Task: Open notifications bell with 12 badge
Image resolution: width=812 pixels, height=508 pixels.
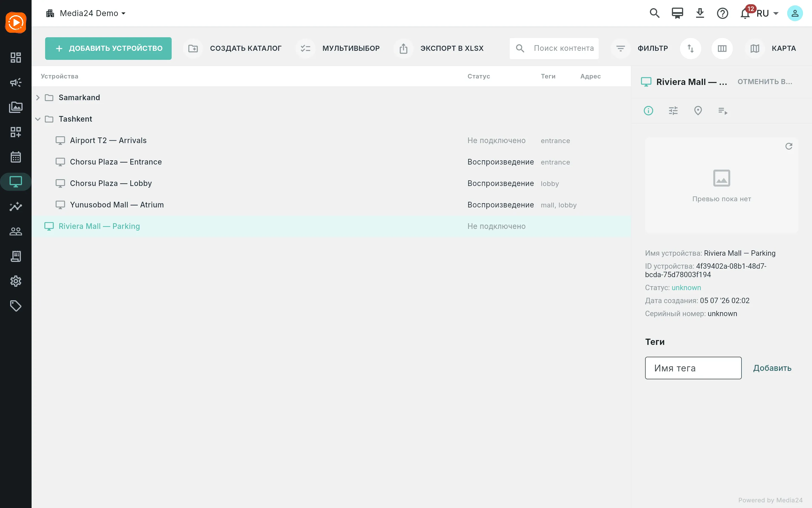Action: click(x=745, y=14)
